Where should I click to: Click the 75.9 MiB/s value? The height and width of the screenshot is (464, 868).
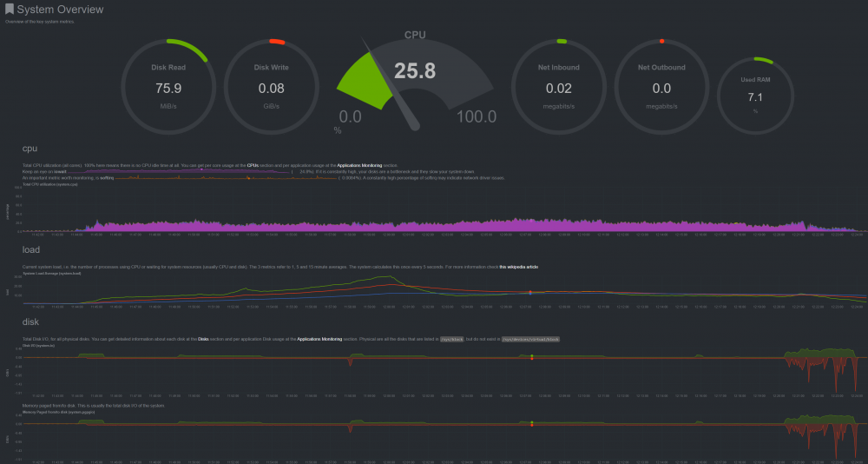[x=168, y=89]
